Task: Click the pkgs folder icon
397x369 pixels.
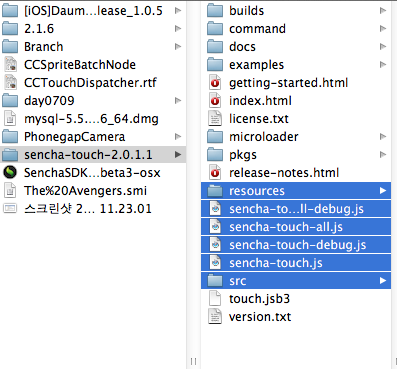Action: 215,155
